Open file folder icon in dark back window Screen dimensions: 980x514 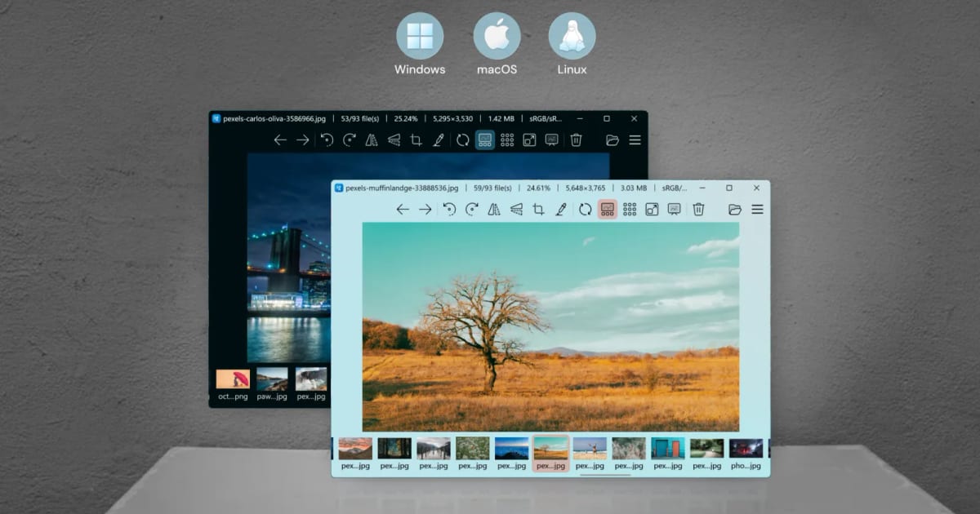click(x=612, y=140)
